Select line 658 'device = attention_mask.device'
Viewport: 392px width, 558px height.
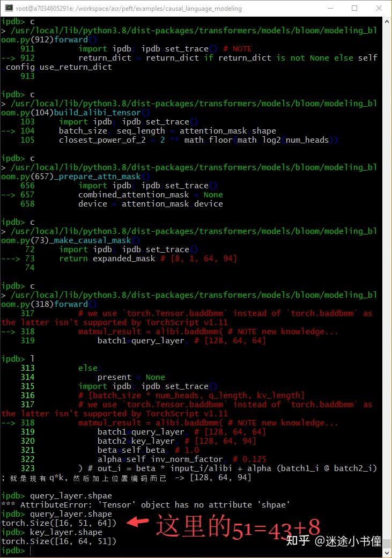(x=151, y=204)
